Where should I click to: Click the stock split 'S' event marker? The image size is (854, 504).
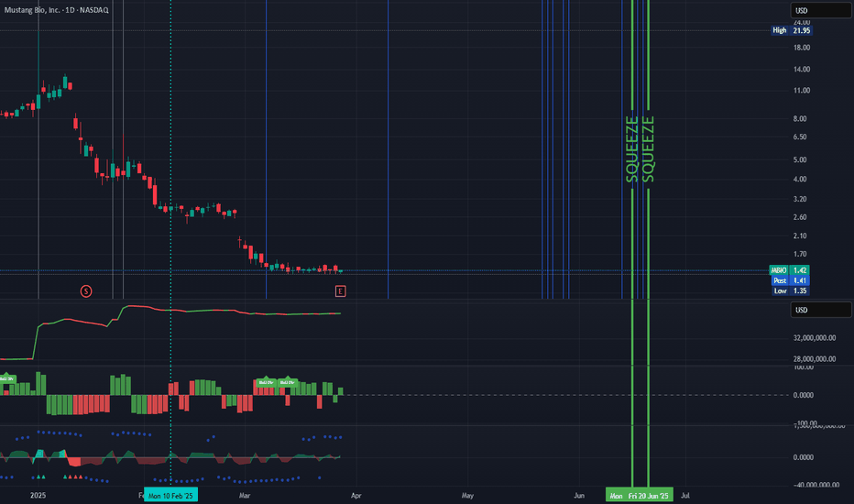[x=86, y=291]
